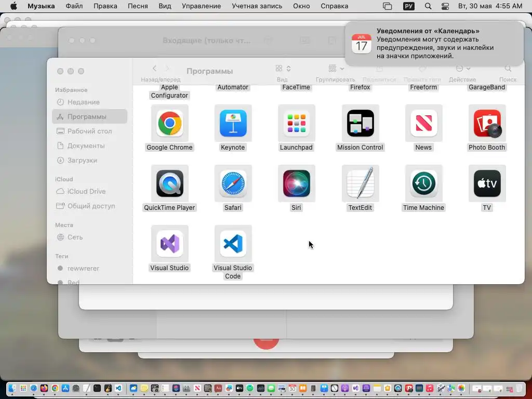532x399 pixels.
Task: Click the GarageBand label in Finder
Action: [x=487, y=87]
